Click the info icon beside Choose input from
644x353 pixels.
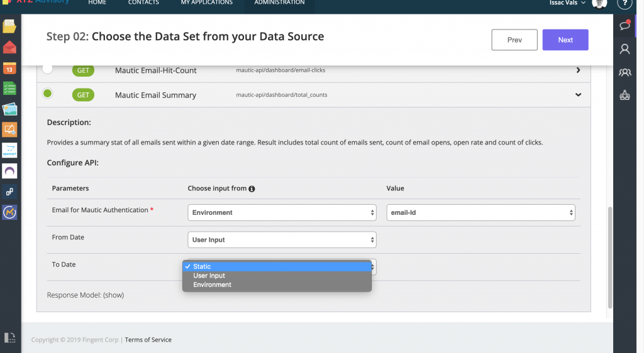click(x=252, y=188)
